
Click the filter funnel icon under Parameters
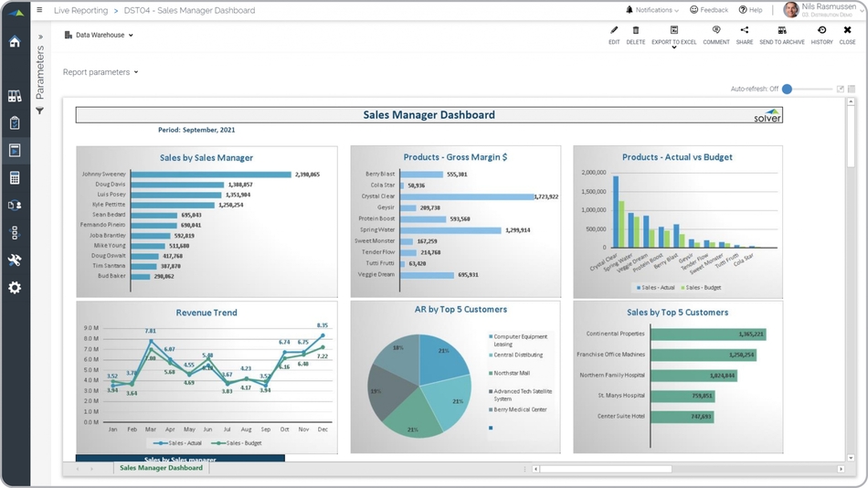(40, 111)
